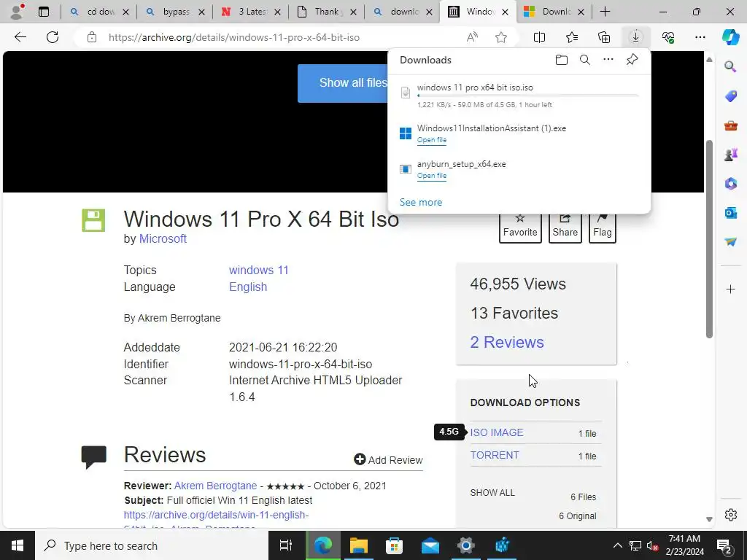Select the windows 11 pro x64 iso download
This screenshot has width=747, height=560.
(x=475, y=87)
